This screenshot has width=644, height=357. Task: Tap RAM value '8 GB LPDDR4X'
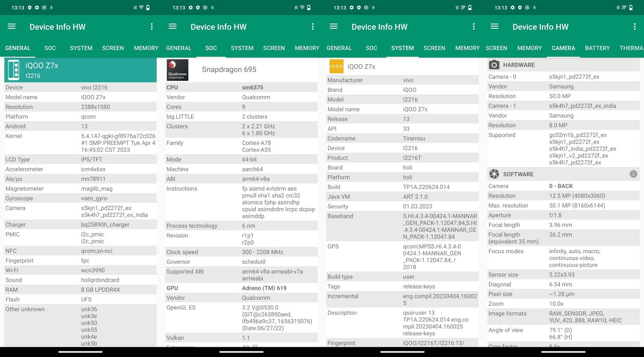[x=100, y=289]
